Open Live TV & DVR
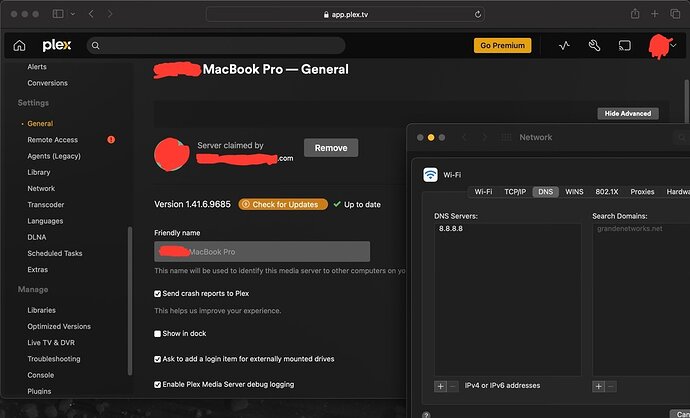The height and width of the screenshot is (418, 690). coord(51,343)
